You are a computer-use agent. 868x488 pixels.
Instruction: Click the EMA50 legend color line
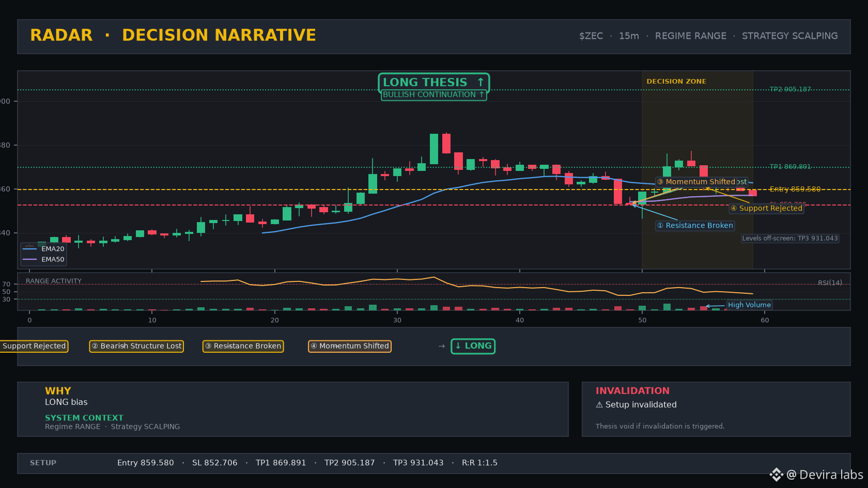coord(30,259)
